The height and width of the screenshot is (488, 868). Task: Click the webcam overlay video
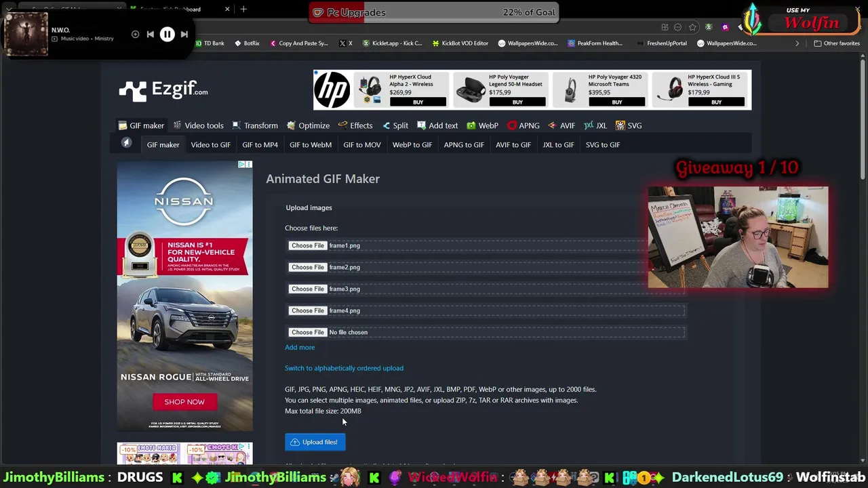tap(738, 237)
